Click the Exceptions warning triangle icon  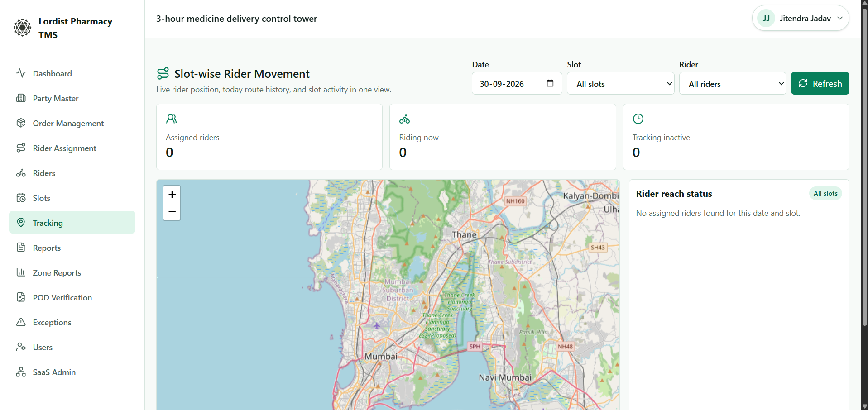tap(21, 322)
